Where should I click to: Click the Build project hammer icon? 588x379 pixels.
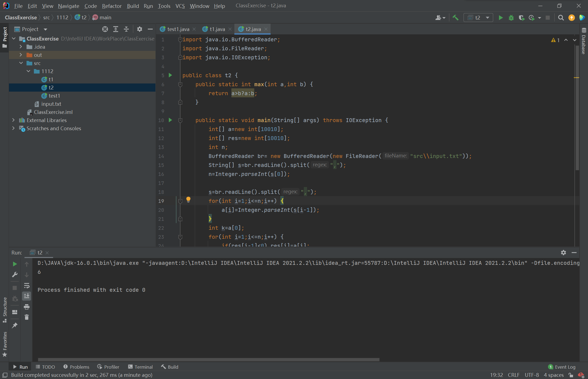point(455,18)
